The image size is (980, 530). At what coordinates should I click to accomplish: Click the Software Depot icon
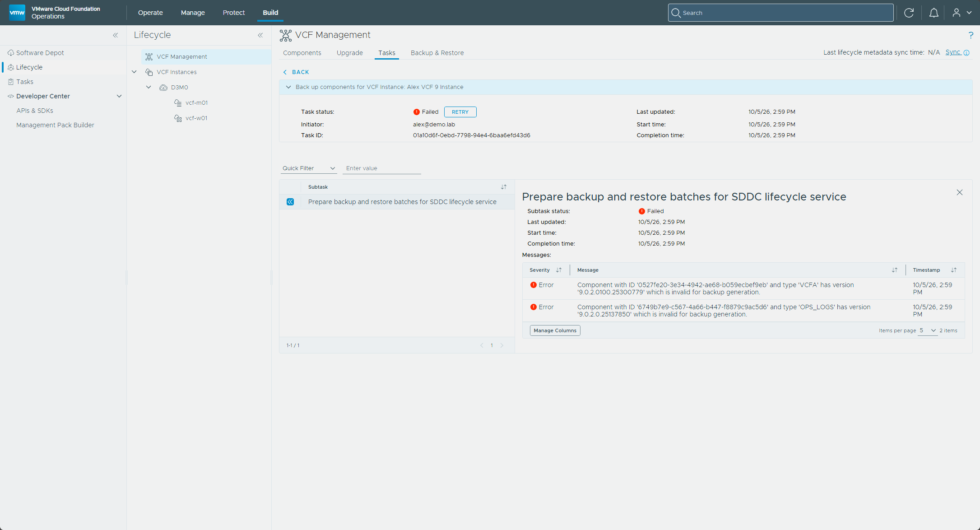11,53
